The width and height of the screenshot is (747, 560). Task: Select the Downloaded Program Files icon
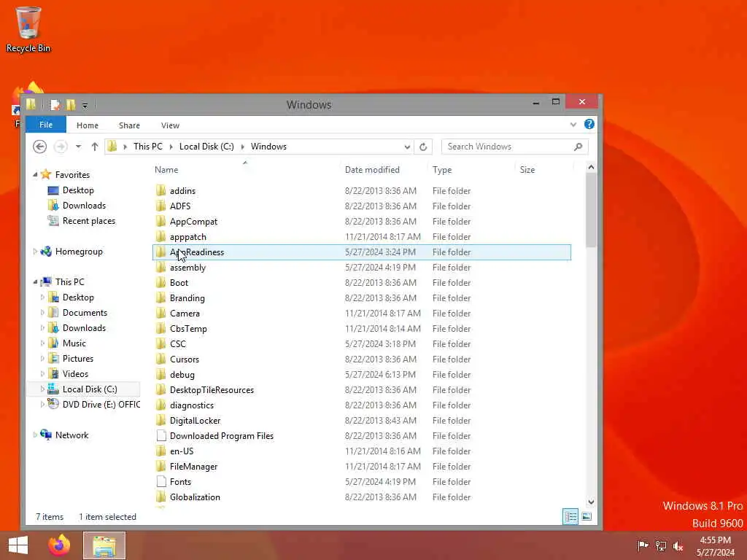(161, 436)
